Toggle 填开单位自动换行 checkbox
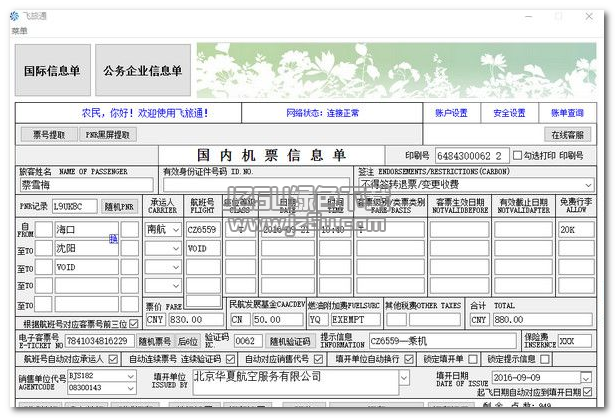The width and height of the screenshot is (615, 418). point(409,359)
